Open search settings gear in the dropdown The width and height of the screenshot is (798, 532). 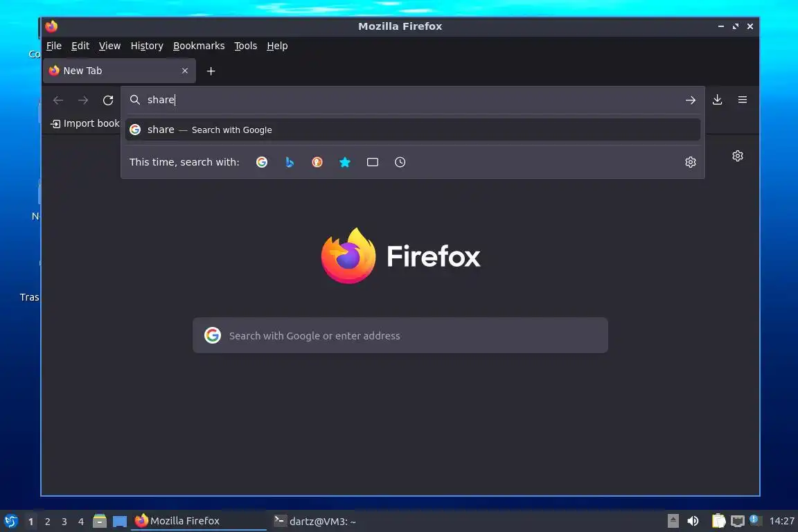(x=690, y=162)
